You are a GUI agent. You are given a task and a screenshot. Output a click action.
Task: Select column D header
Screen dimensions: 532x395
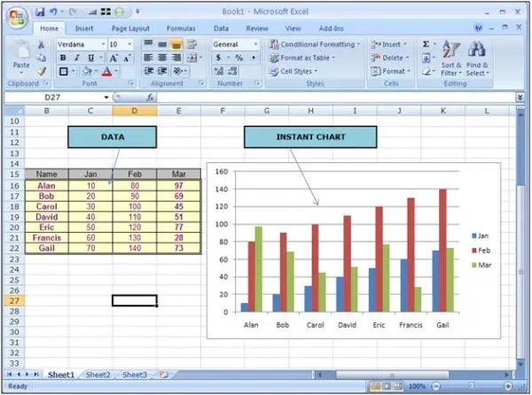point(135,111)
